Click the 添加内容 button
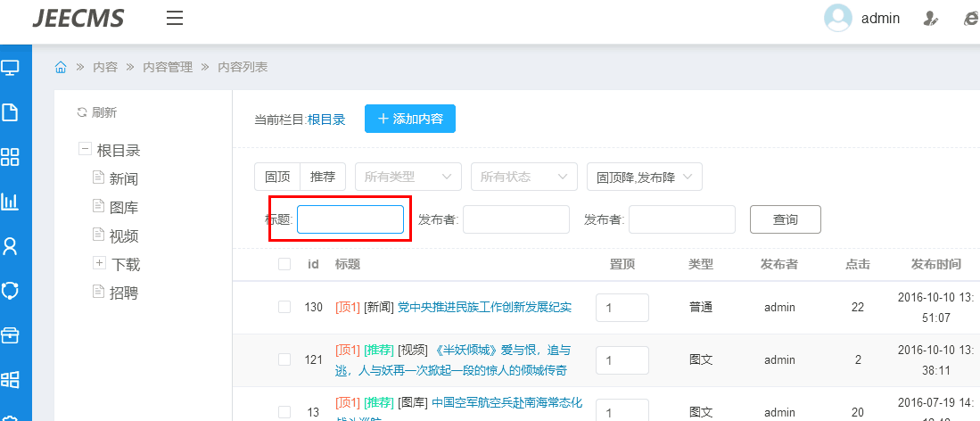 (x=410, y=119)
